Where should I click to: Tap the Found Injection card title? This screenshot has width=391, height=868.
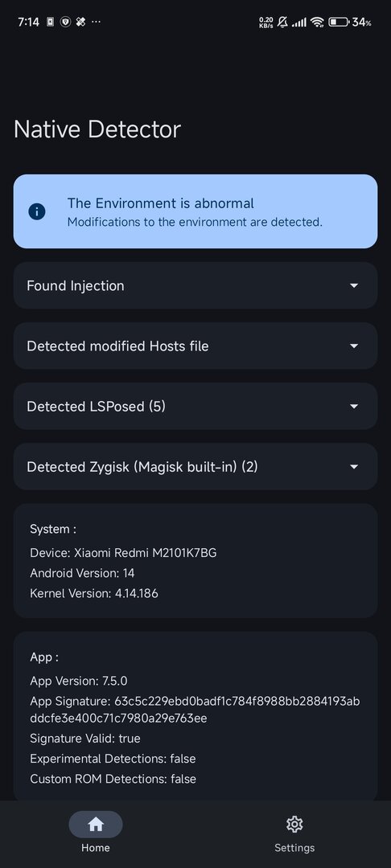pos(76,285)
